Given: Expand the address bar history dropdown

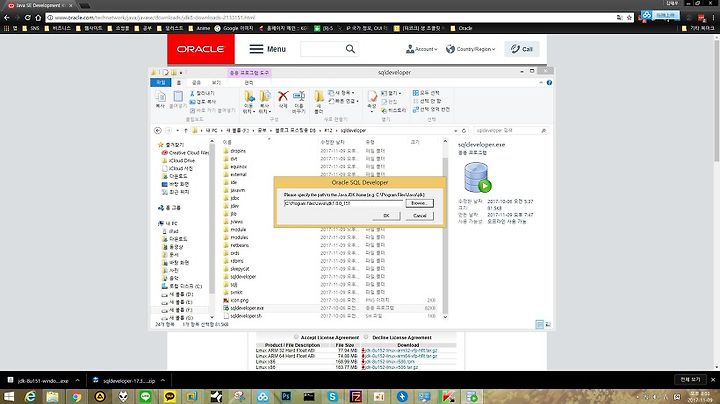Looking at the screenshot, I should pos(456,130).
